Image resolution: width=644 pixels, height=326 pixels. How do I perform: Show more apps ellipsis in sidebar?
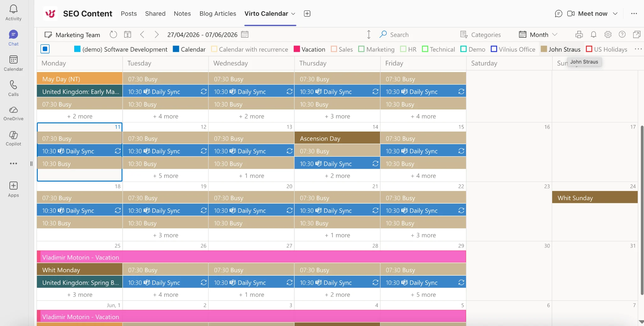point(13,163)
